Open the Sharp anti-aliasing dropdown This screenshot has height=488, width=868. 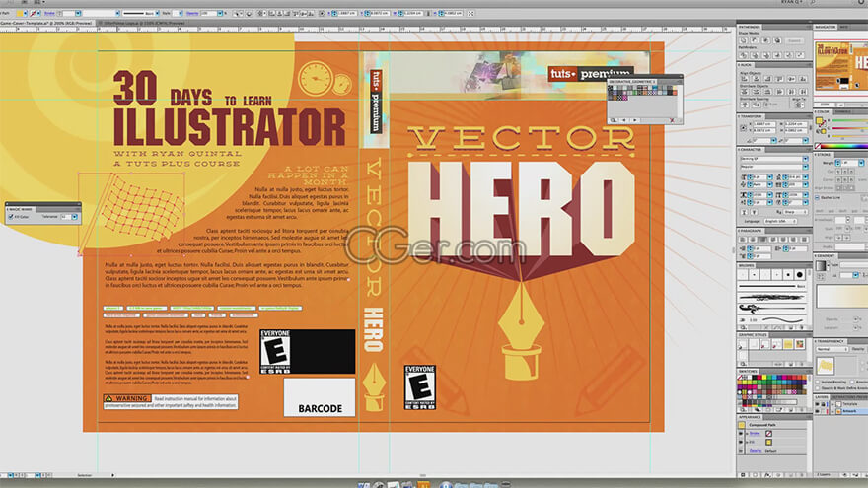(x=795, y=212)
